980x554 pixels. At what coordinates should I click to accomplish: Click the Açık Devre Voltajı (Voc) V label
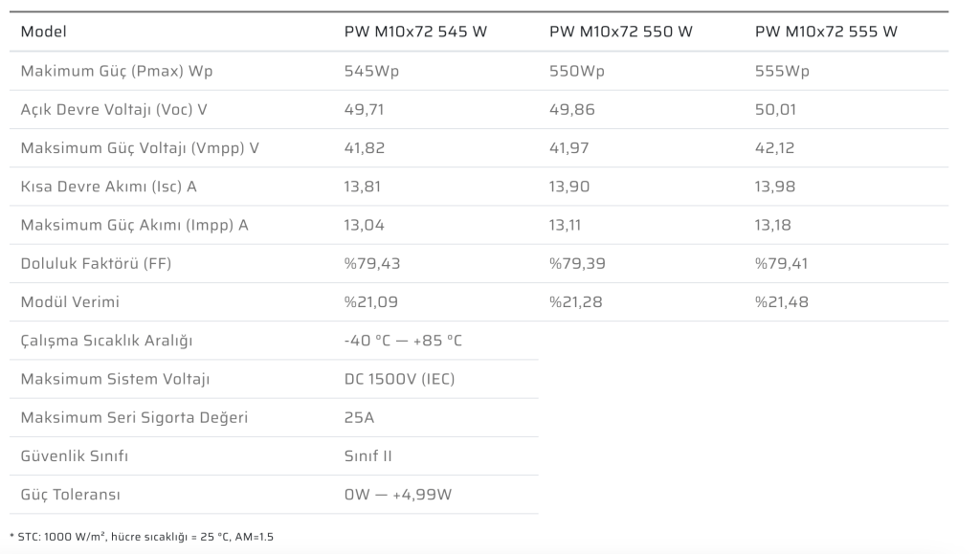[114, 109]
